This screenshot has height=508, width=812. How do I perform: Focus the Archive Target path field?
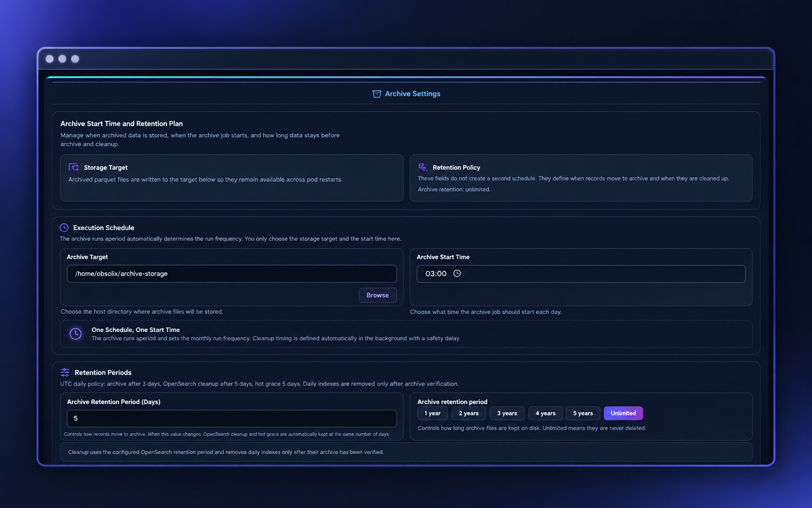(x=232, y=273)
